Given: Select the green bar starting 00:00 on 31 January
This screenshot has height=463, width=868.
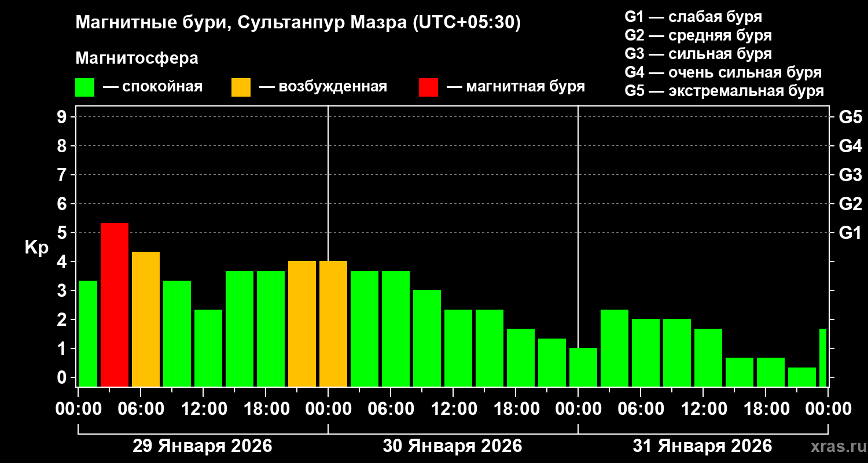Looking at the screenshot, I should click(x=583, y=367).
